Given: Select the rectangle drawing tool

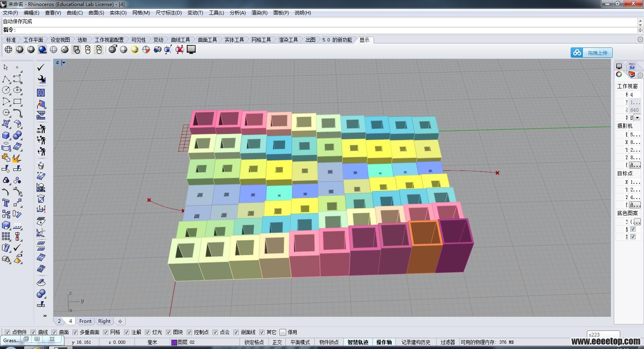Looking at the screenshot, I should (17, 101).
